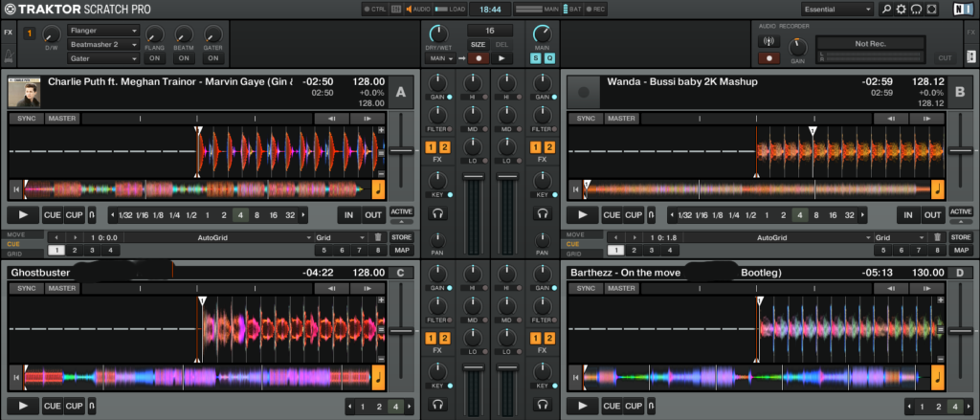Play Deck D

point(582,406)
